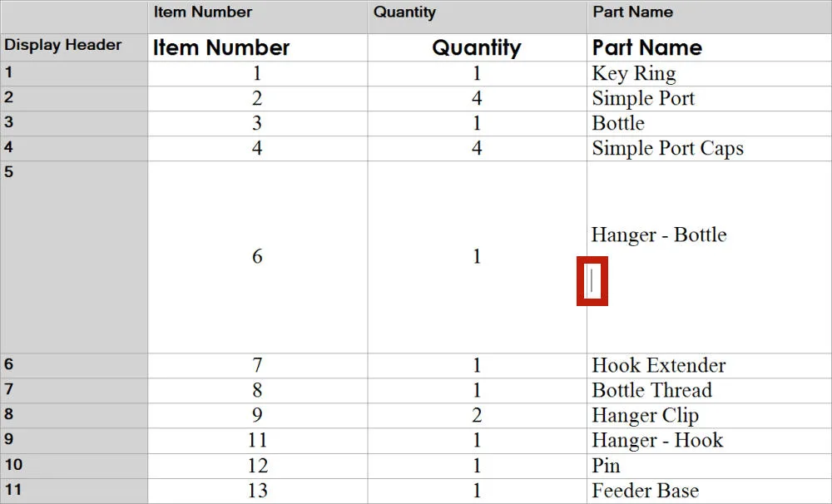Click the Pin part name cell
832x504 pixels.
710,467
